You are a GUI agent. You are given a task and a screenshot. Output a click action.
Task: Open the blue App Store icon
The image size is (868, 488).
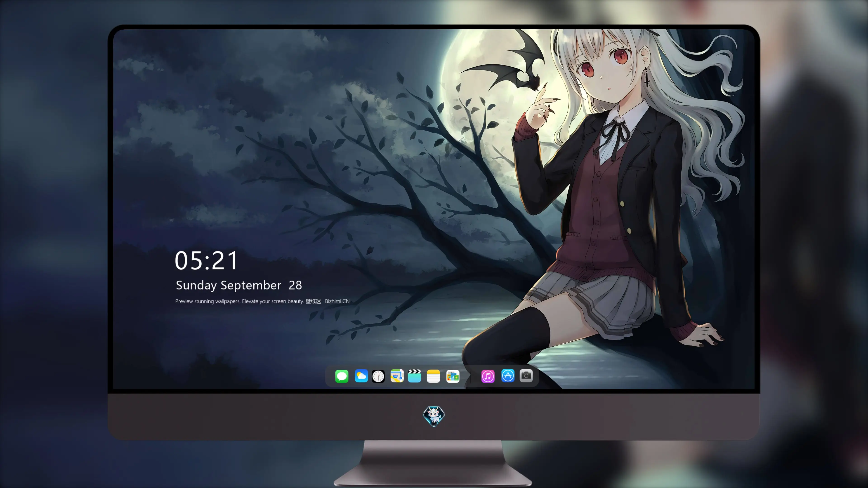[x=508, y=375]
